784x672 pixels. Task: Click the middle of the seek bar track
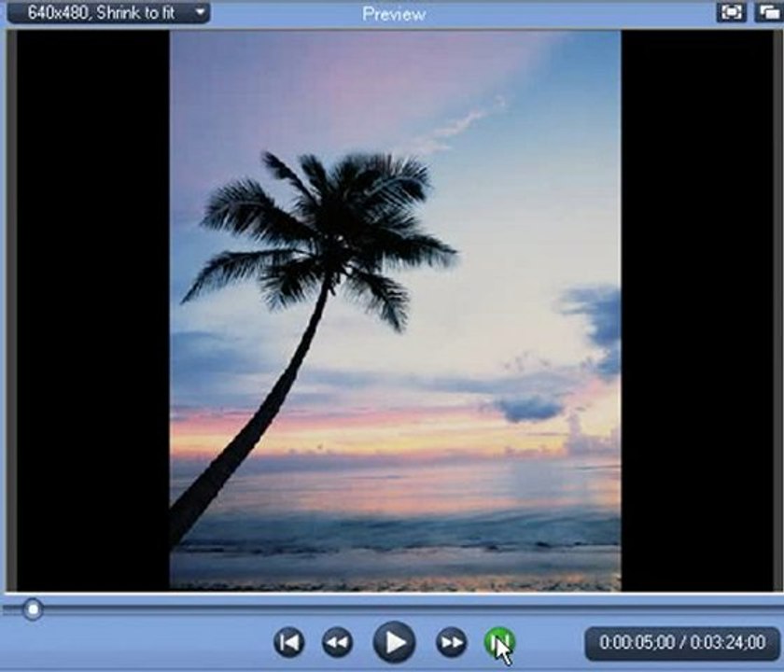pos(392,609)
